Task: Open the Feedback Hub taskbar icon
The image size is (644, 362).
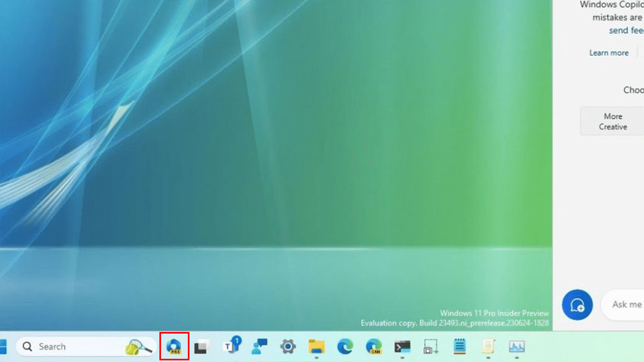Action: (x=260, y=346)
